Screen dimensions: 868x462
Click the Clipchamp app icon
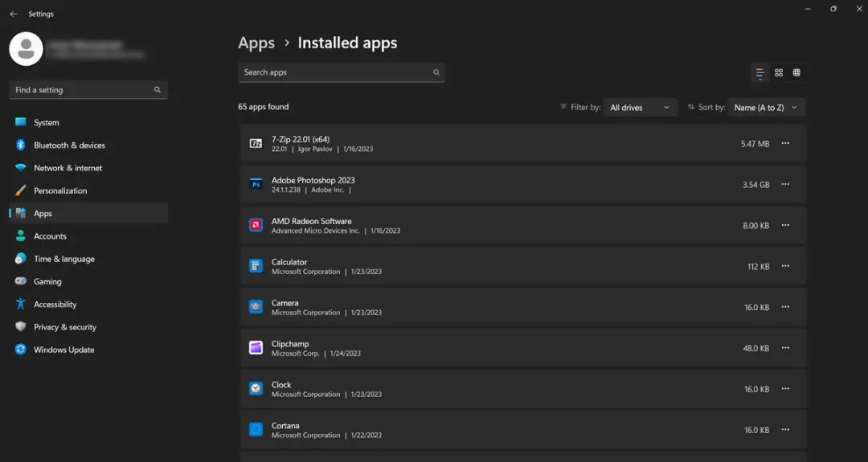[x=256, y=348]
